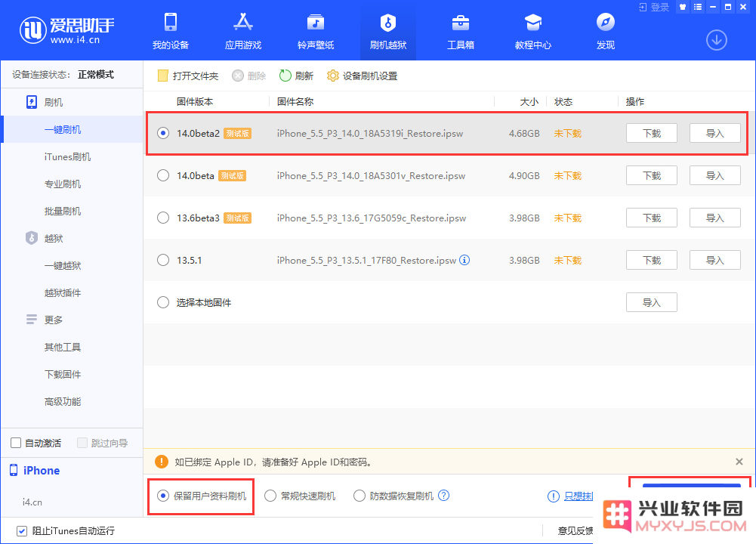Select 一键越狱 in sidebar
This screenshot has width=756, height=544.
pos(63,265)
